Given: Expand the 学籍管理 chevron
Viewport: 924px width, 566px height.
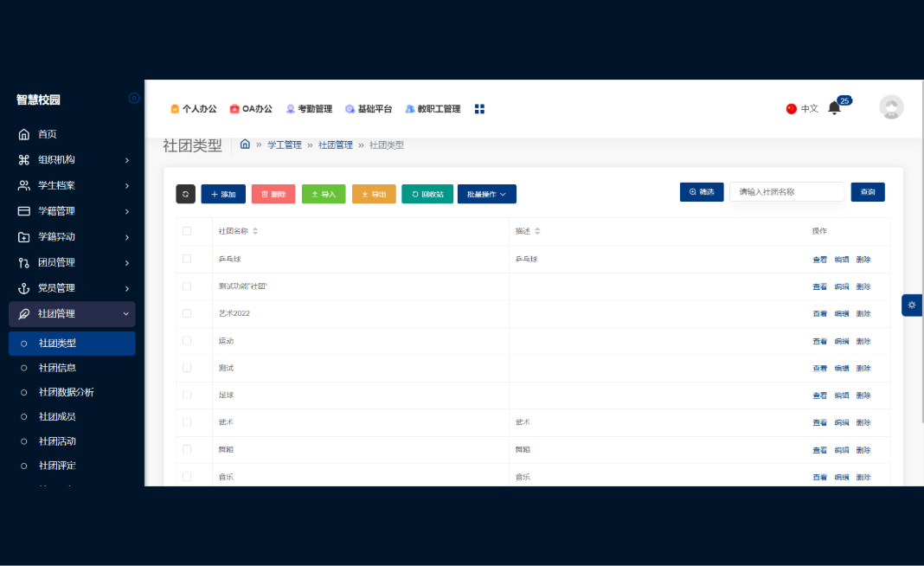Looking at the screenshot, I should click(x=126, y=212).
